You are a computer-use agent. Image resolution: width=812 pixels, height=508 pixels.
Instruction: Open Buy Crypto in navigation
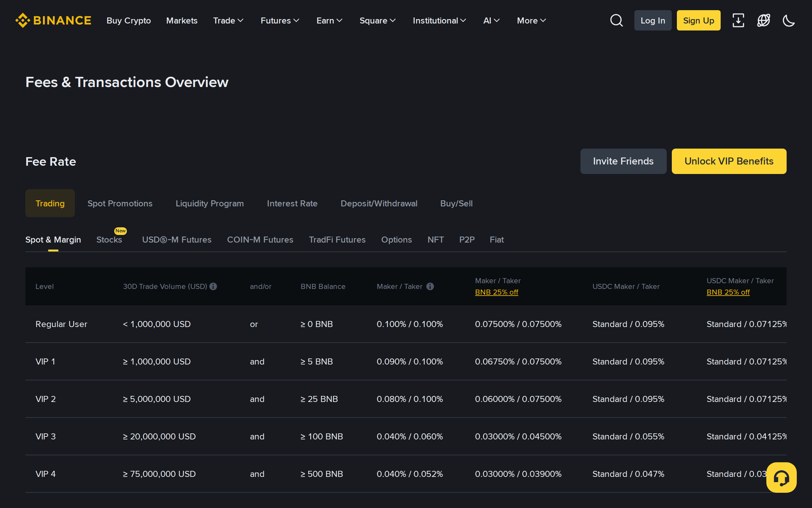pos(128,21)
